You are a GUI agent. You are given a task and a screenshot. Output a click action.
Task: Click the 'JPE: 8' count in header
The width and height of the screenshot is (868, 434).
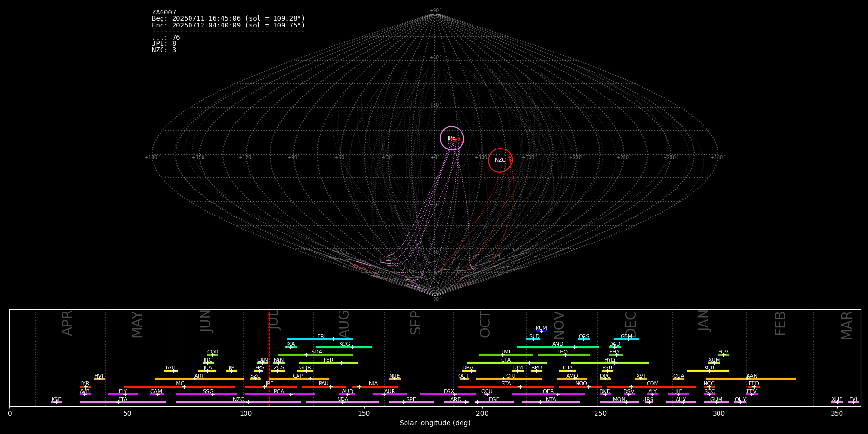point(164,44)
